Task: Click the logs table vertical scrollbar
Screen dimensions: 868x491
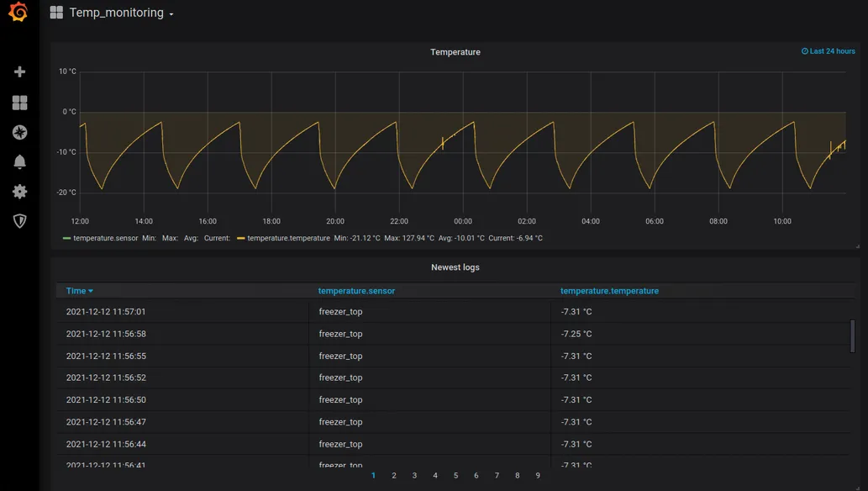Action: (853, 335)
